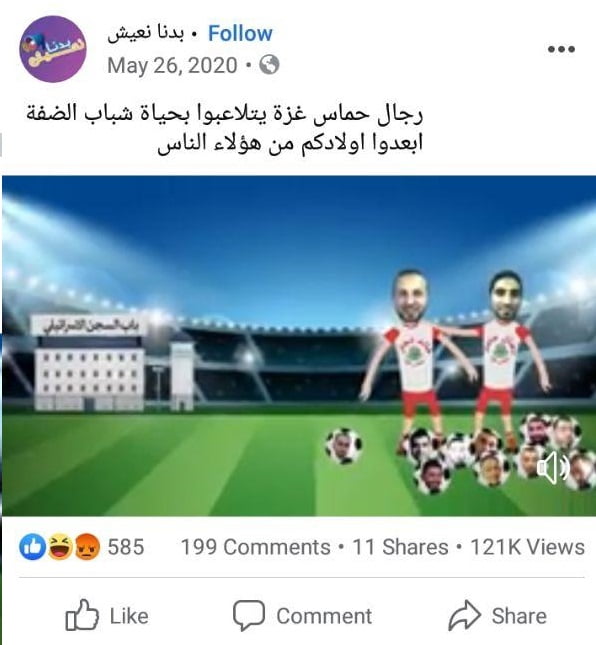Click the Comment speech bubble button
The image size is (596, 645).
(302, 616)
